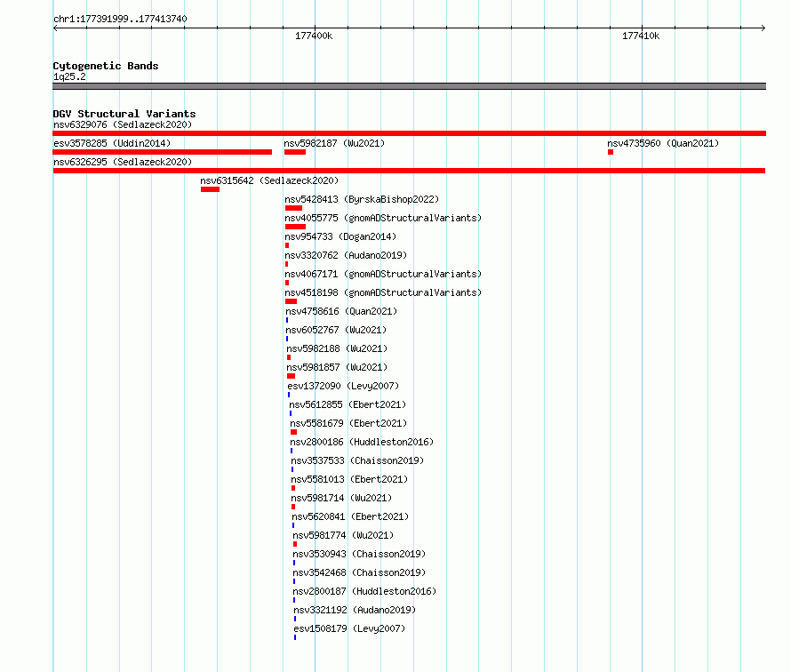This screenshot has height=672, width=791.
Task: Click the nsv2800187 (Huddleston2016) label
Action: coord(364,591)
